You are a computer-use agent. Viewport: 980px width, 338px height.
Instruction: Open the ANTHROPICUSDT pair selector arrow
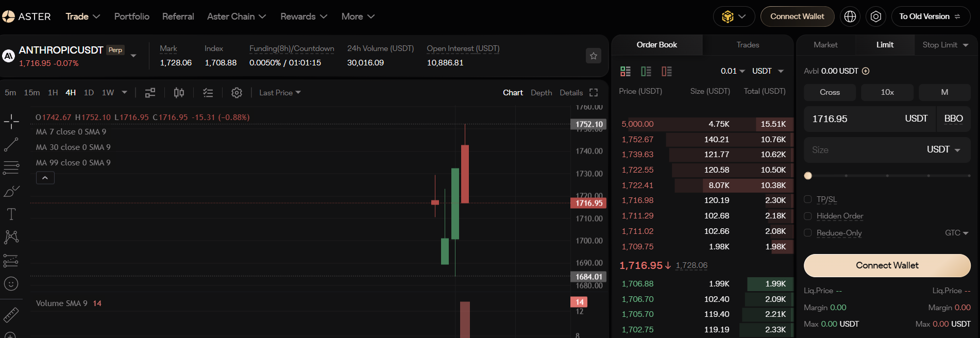coord(133,56)
